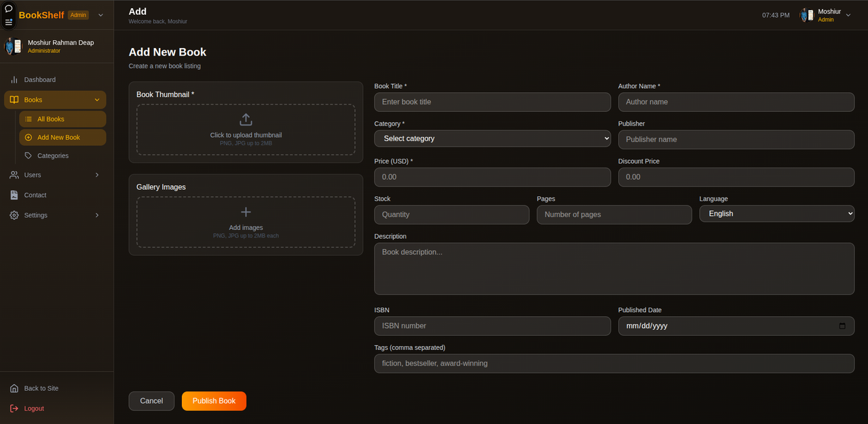
Task: Click the Cancel button
Action: [151, 401]
